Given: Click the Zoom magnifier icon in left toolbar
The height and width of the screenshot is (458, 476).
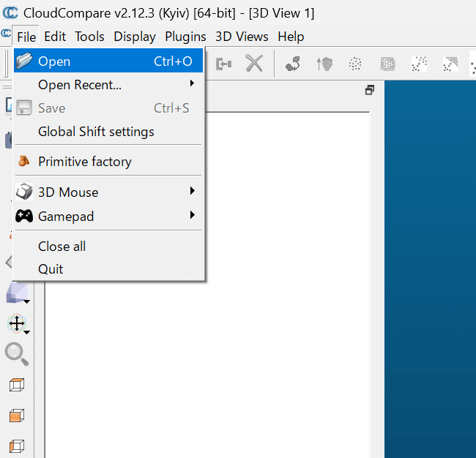Looking at the screenshot, I should point(17,354).
